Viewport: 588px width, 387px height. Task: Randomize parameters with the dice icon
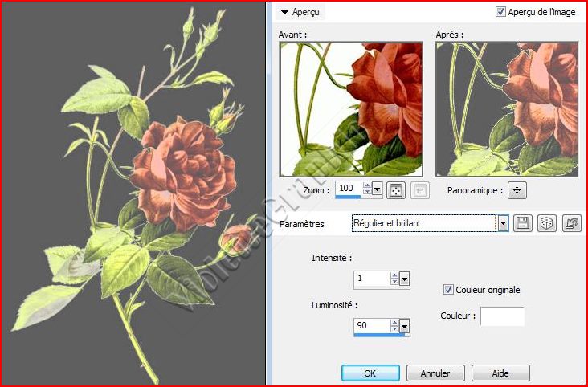pos(546,223)
